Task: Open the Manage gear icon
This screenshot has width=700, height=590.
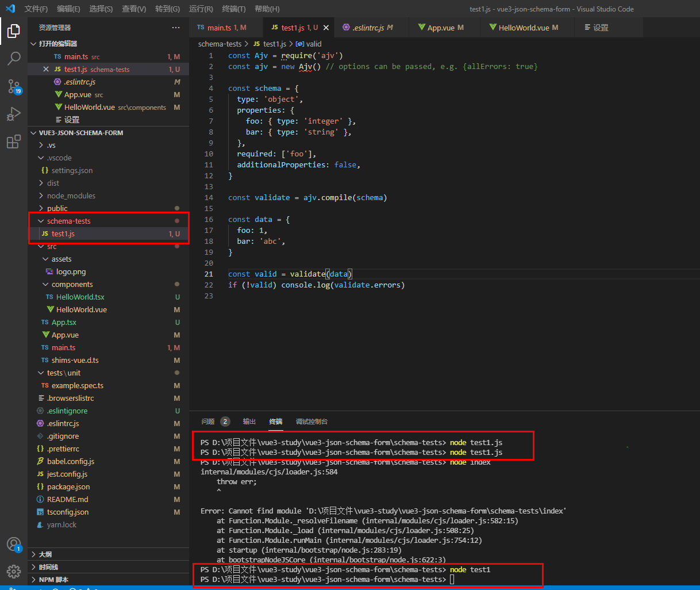Action: coord(14,571)
